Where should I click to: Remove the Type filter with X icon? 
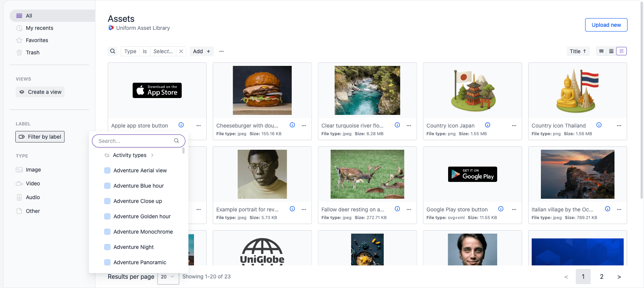[181, 51]
